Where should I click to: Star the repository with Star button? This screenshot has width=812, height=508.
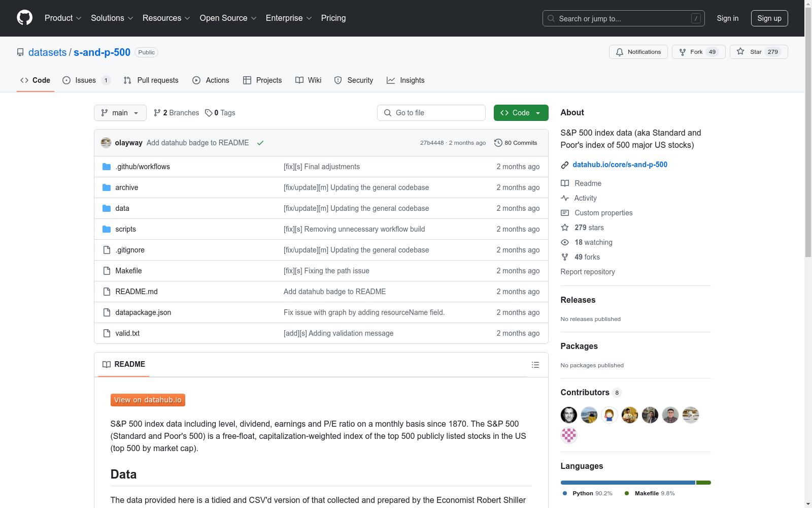(x=759, y=52)
